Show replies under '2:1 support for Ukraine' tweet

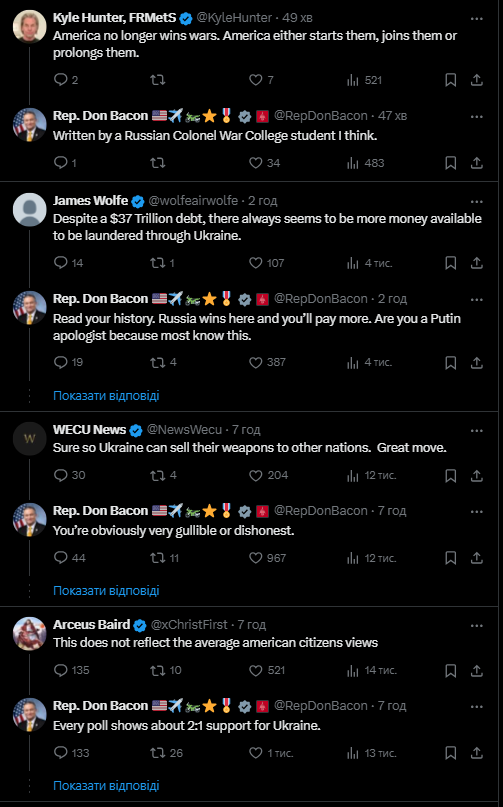pos(106,785)
